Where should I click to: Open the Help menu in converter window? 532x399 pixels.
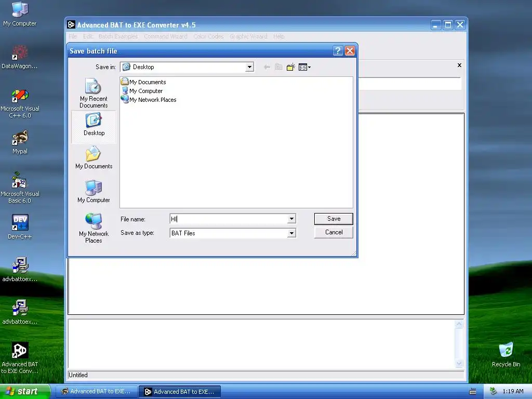(x=279, y=36)
